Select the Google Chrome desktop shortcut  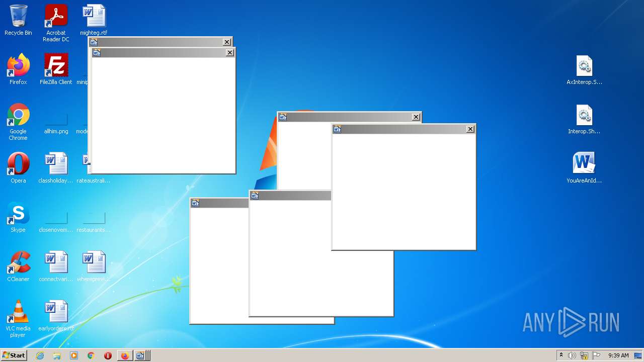pyautogui.click(x=18, y=122)
